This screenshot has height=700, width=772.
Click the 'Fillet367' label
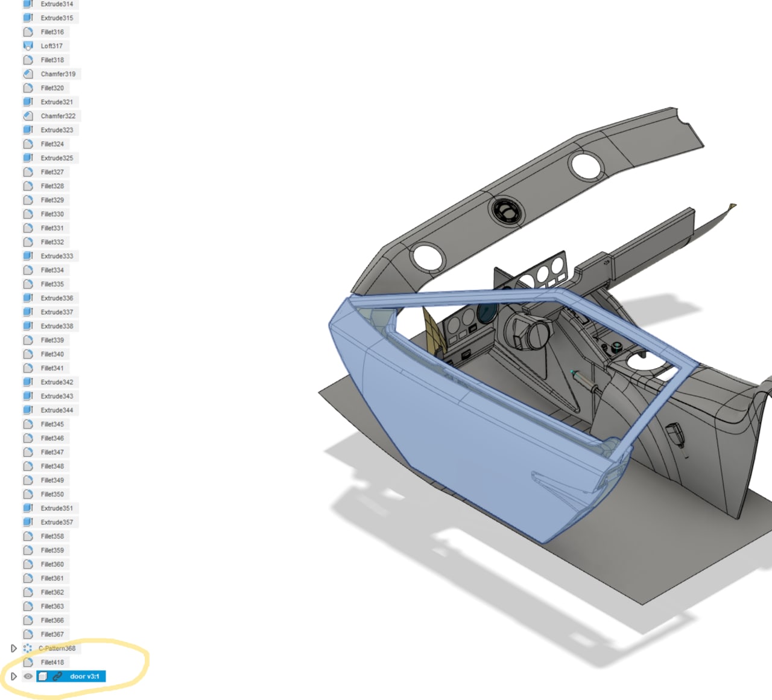[x=52, y=634]
